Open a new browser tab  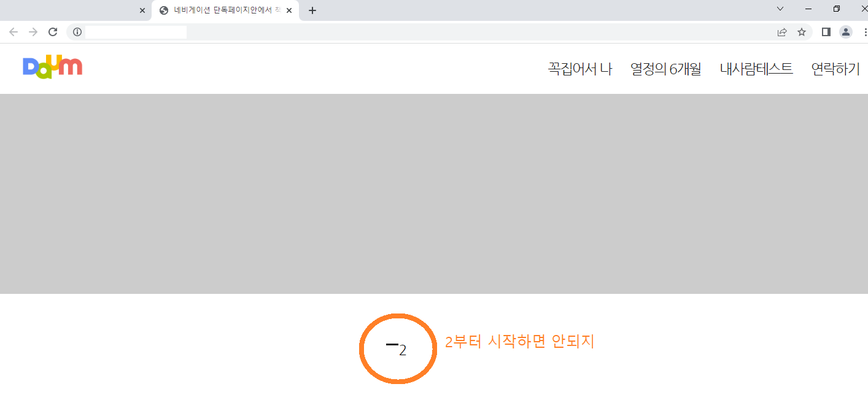pos(312,10)
